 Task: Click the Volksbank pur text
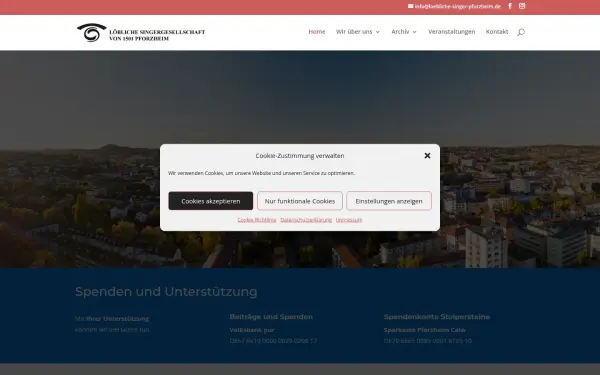click(252, 330)
